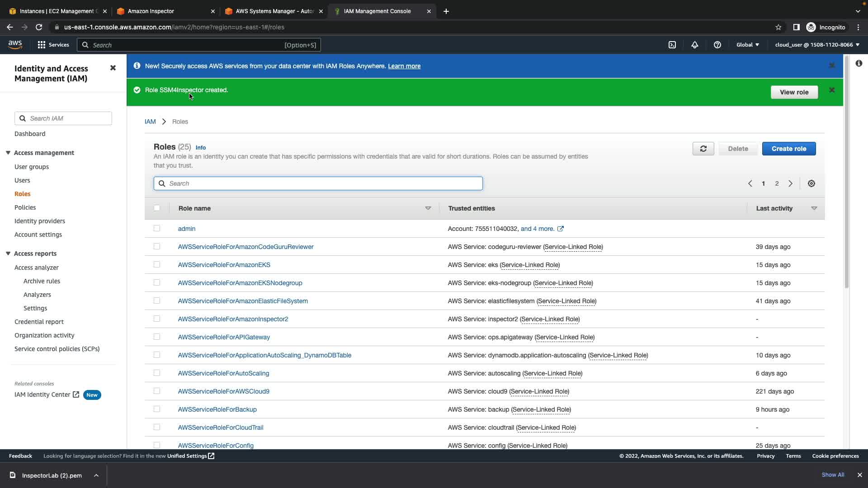Collapse the Access management section

(x=8, y=153)
